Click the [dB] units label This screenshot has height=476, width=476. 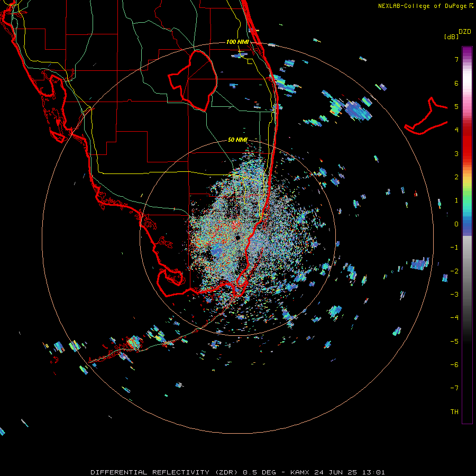pyautogui.click(x=451, y=36)
